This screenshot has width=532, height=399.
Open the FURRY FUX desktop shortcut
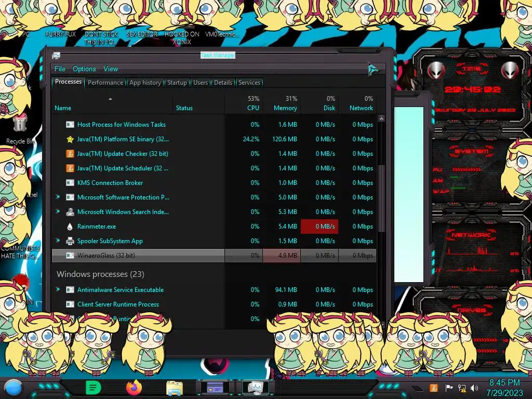click(x=60, y=34)
